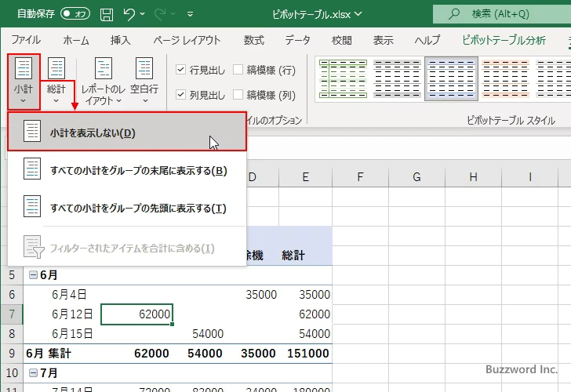Enable the 縞模様 (行) checkbox

pos(238,70)
